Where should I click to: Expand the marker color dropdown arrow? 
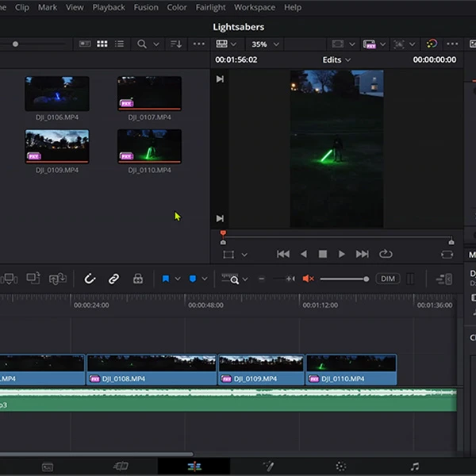pyautogui.click(x=205, y=278)
